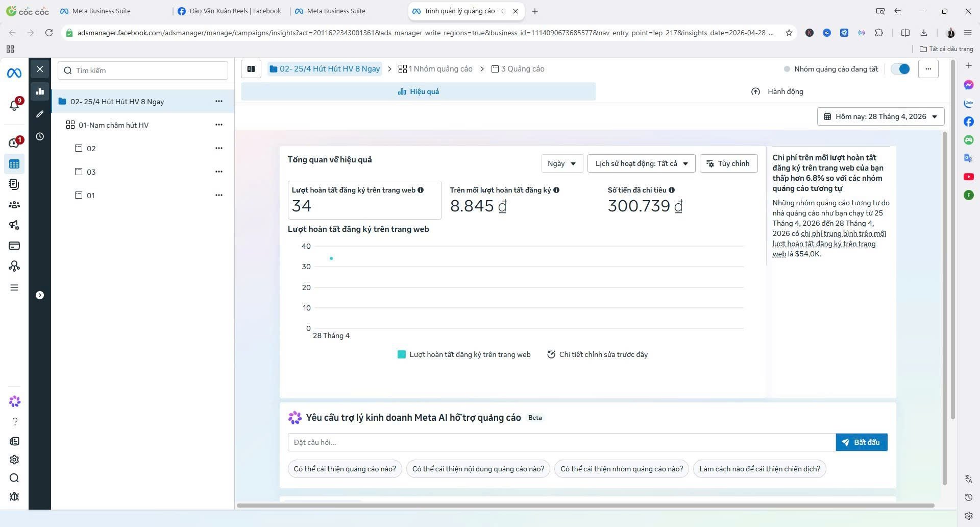
Task: Open the Meta AI assistant flower icon
Action: [14, 402]
